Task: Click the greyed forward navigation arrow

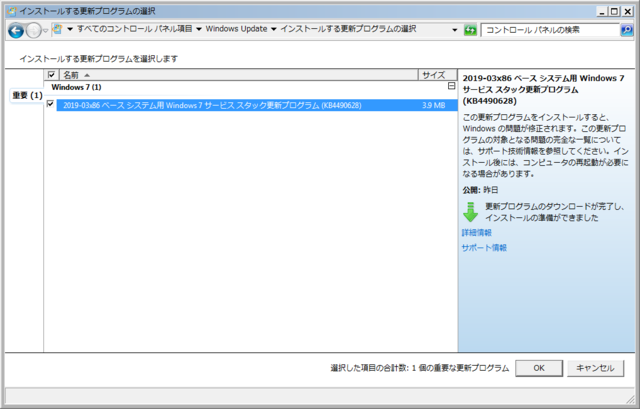Action: 33,30
